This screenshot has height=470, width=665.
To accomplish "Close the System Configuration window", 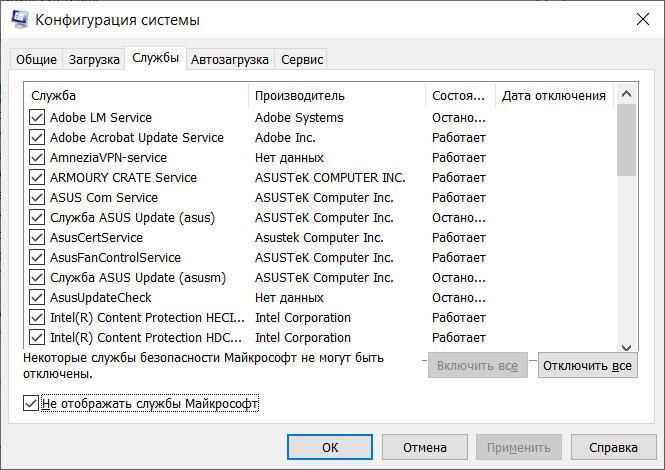I will tap(641, 19).
